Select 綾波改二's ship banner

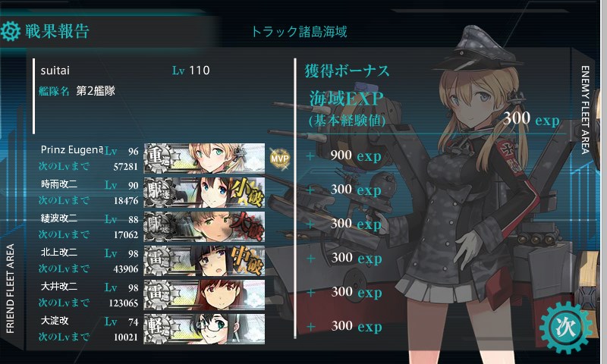204,227
